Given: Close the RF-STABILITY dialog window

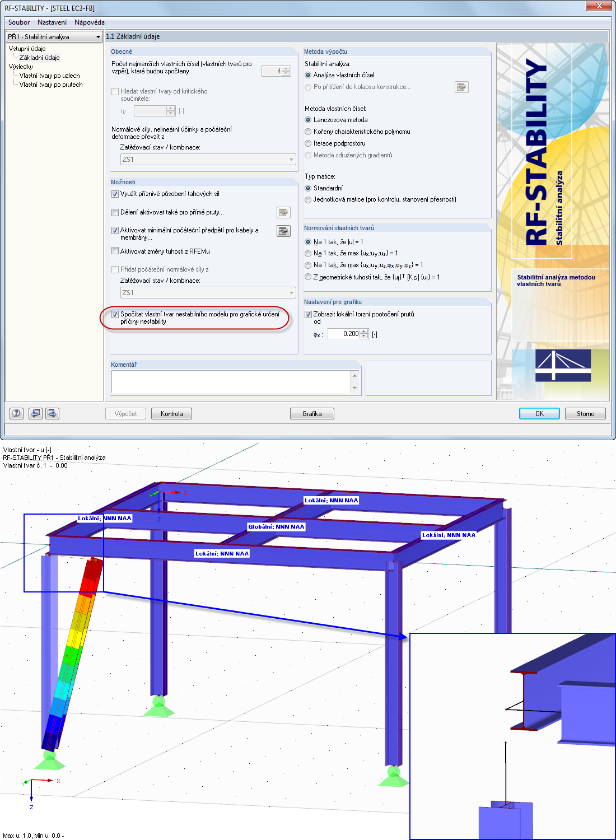Looking at the screenshot, I should 599,6.
